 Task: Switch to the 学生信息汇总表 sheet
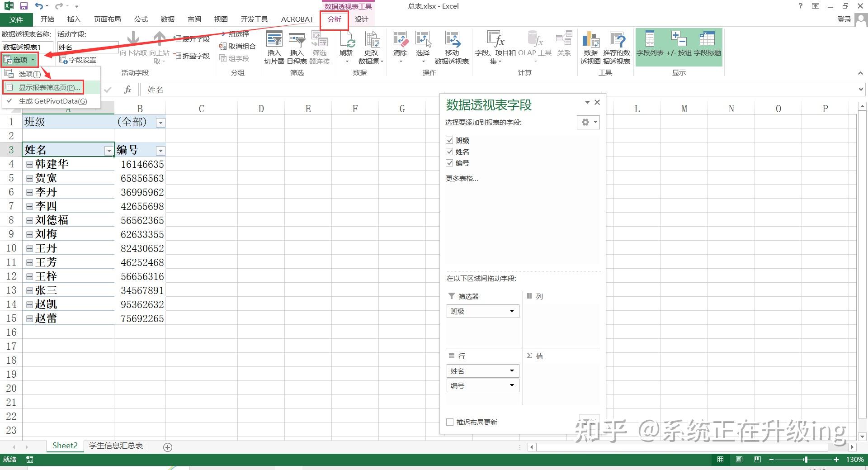115,446
